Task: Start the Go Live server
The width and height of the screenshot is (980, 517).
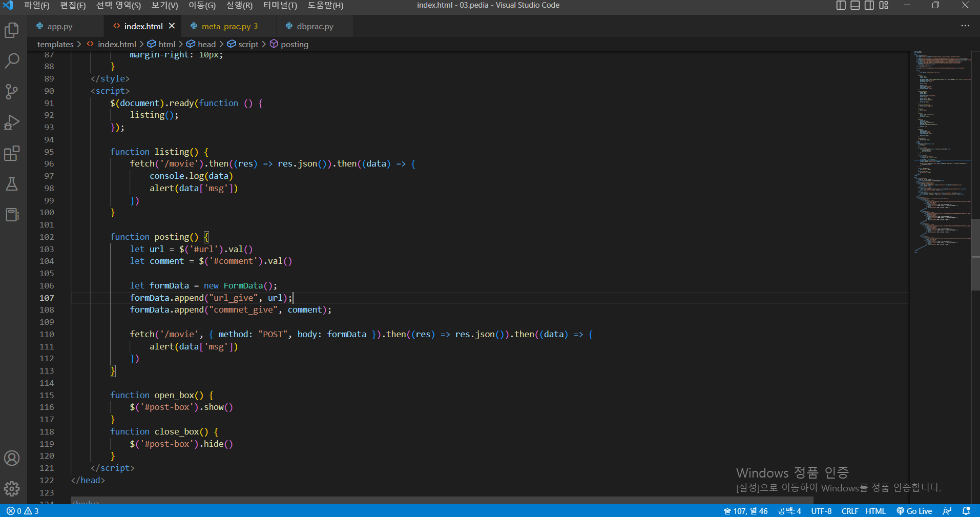Action: 914,511
